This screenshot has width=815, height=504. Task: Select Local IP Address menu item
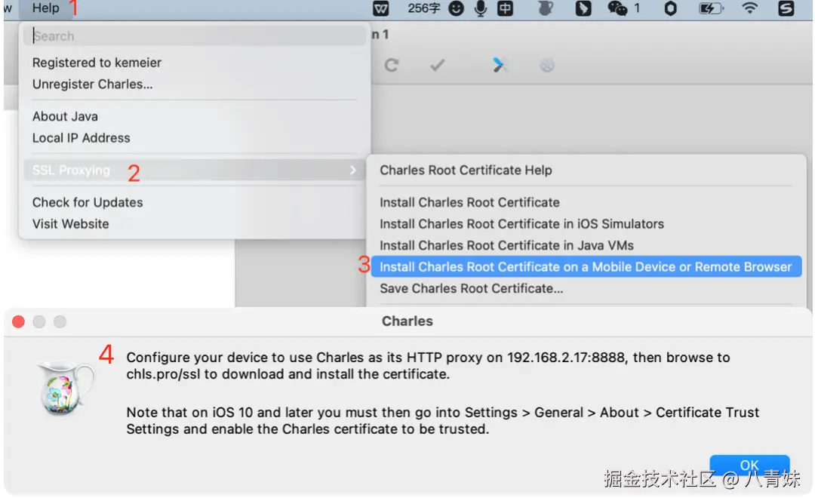tap(81, 137)
